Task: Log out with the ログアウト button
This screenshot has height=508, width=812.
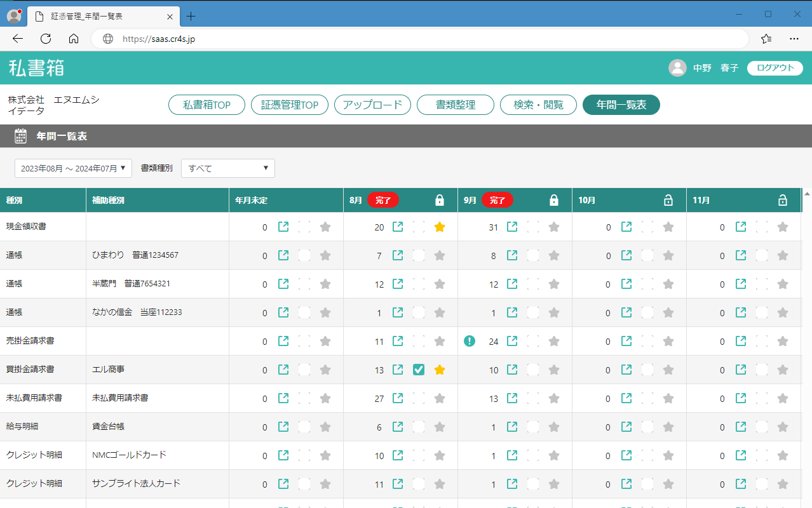Action: pyautogui.click(x=775, y=68)
